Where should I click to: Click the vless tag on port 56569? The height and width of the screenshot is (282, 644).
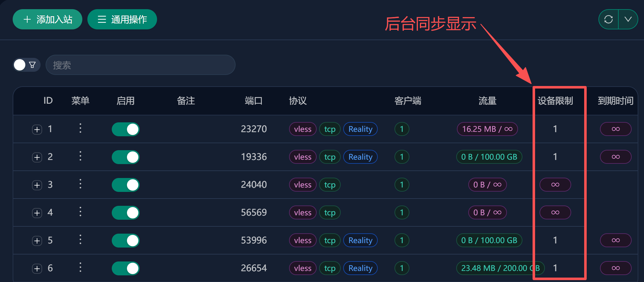click(x=302, y=212)
